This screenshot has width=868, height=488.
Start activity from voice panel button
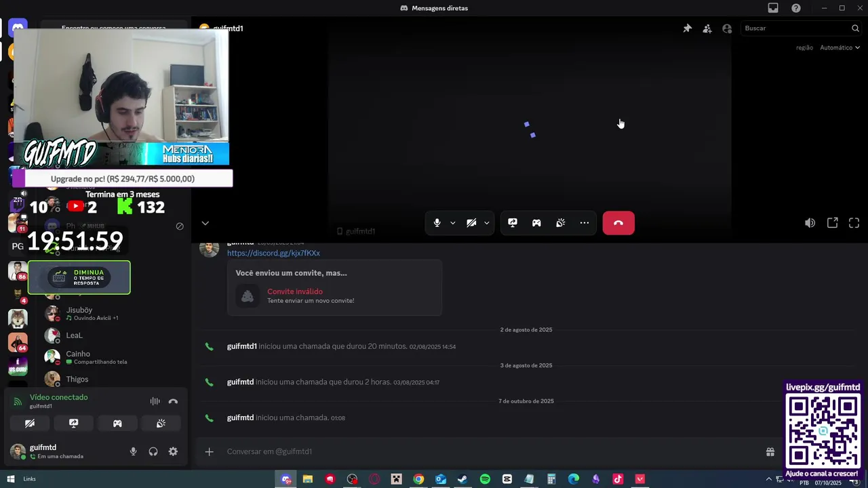click(117, 423)
